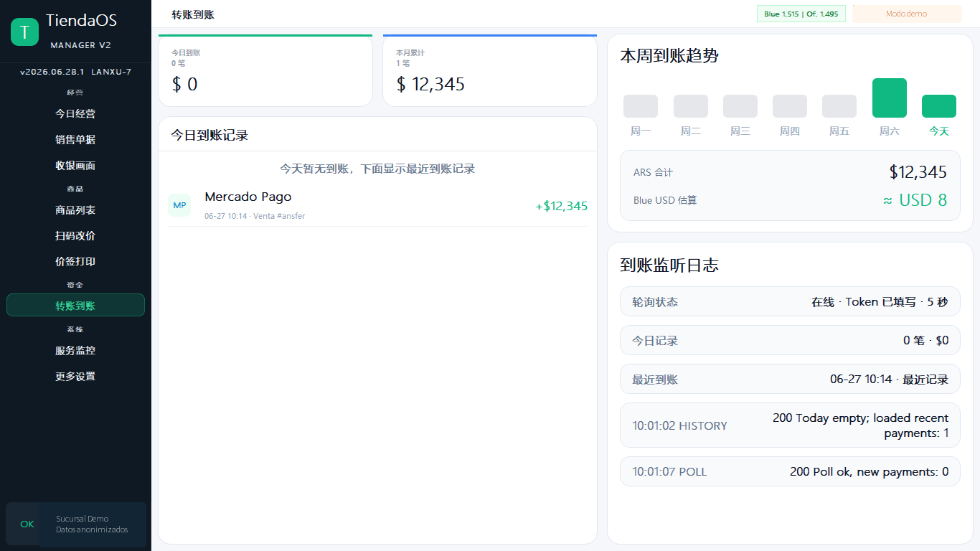The image size is (980, 551).
Task: Click the 本月累计 $12,345 summary card
Action: click(x=490, y=70)
